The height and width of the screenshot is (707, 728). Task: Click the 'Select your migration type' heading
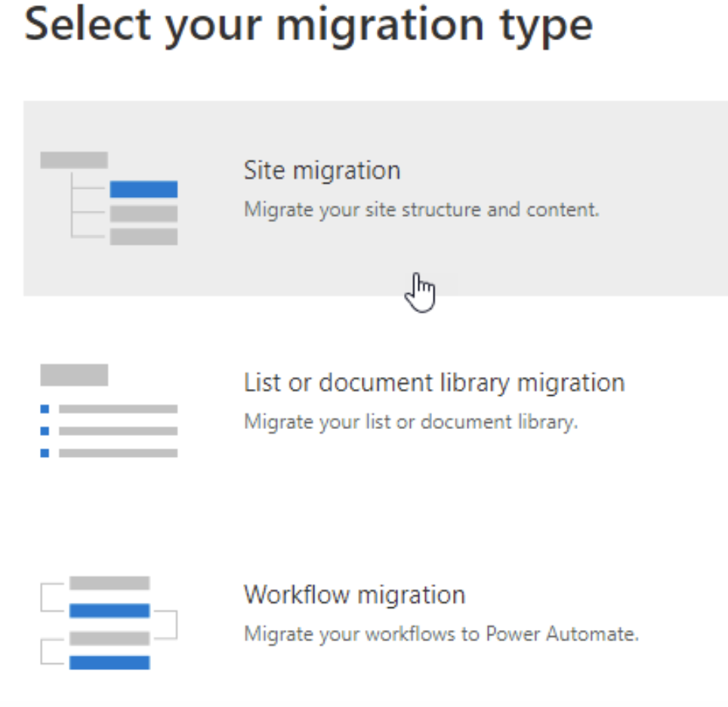coord(308,26)
